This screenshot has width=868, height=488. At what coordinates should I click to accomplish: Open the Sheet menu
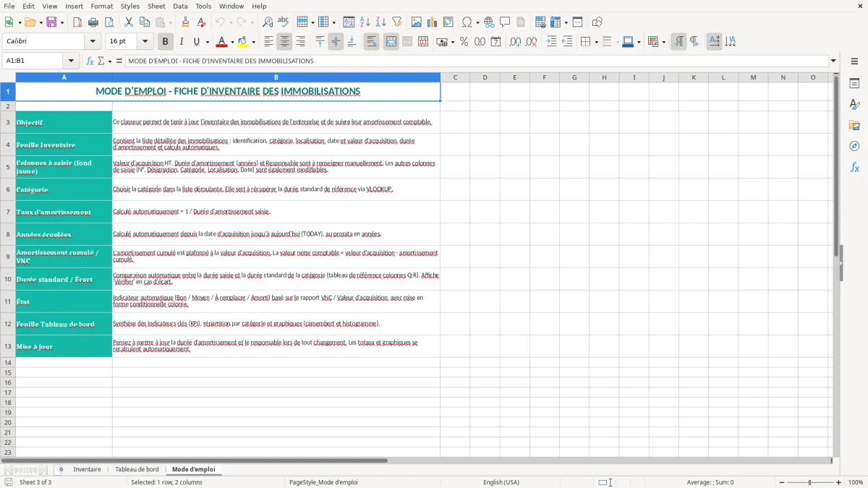pos(156,6)
